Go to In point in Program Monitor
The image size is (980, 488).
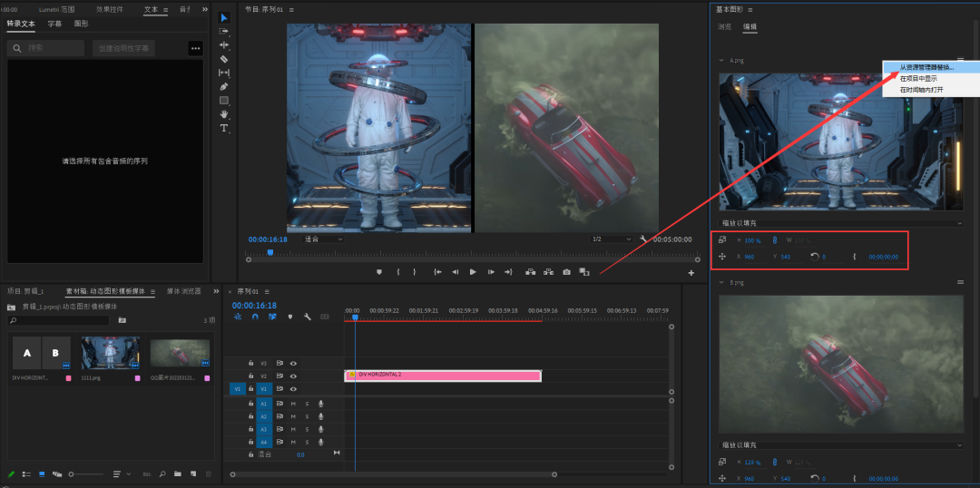[438, 272]
